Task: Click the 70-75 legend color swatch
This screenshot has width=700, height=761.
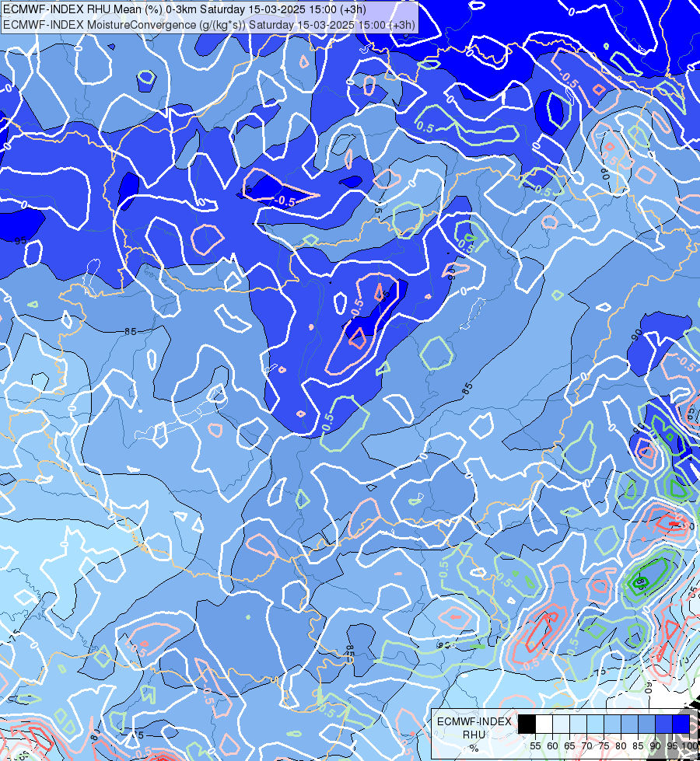Action: point(595,724)
